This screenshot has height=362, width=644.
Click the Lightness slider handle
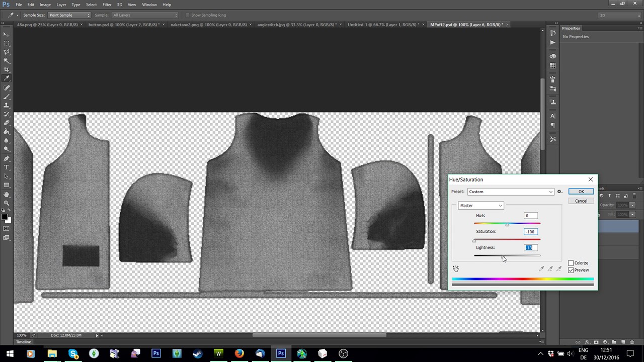[503, 257]
